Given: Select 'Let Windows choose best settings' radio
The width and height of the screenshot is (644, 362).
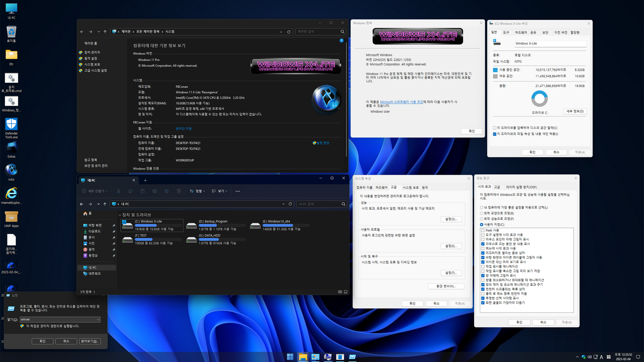Looking at the screenshot, I should pyautogui.click(x=482, y=208).
